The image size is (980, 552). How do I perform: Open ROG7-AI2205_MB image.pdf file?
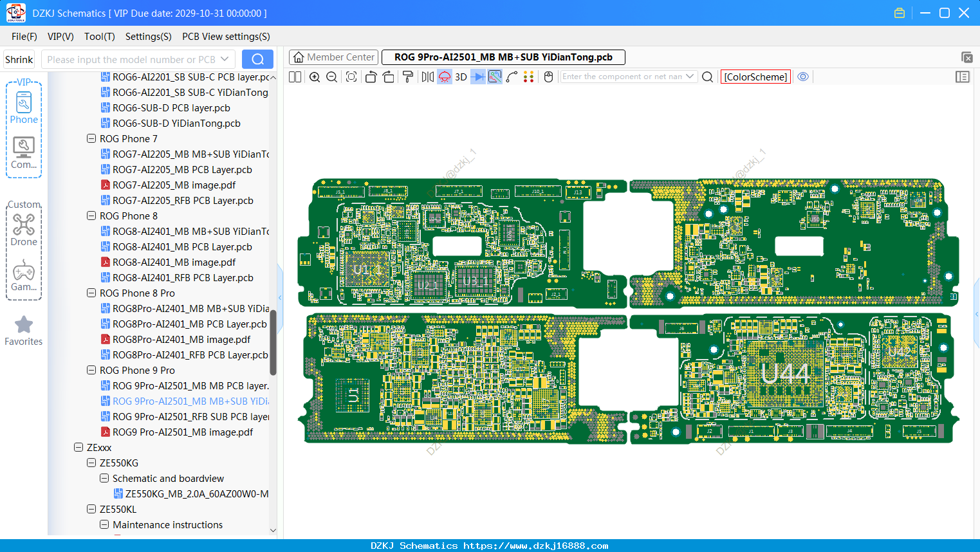[169, 185]
